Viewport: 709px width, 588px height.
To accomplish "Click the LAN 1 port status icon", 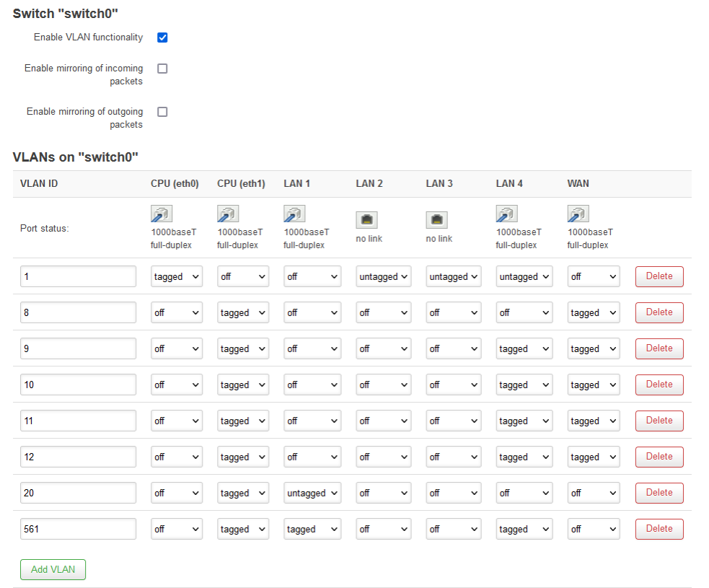I will tap(294, 214).
